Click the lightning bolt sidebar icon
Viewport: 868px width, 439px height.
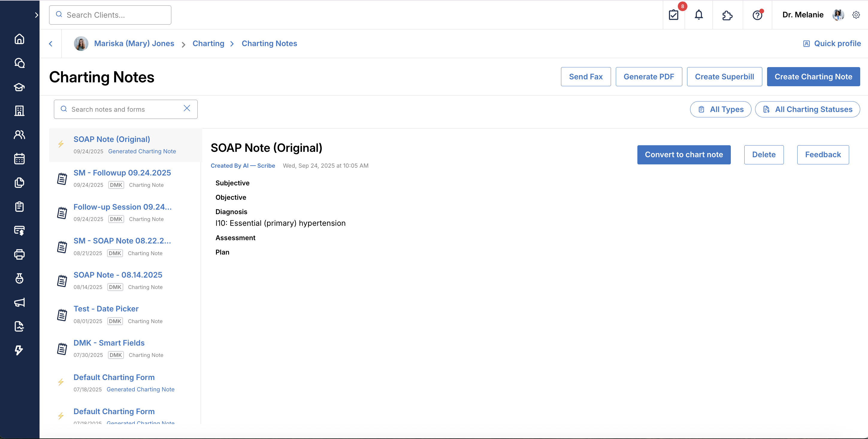point(19,350)
